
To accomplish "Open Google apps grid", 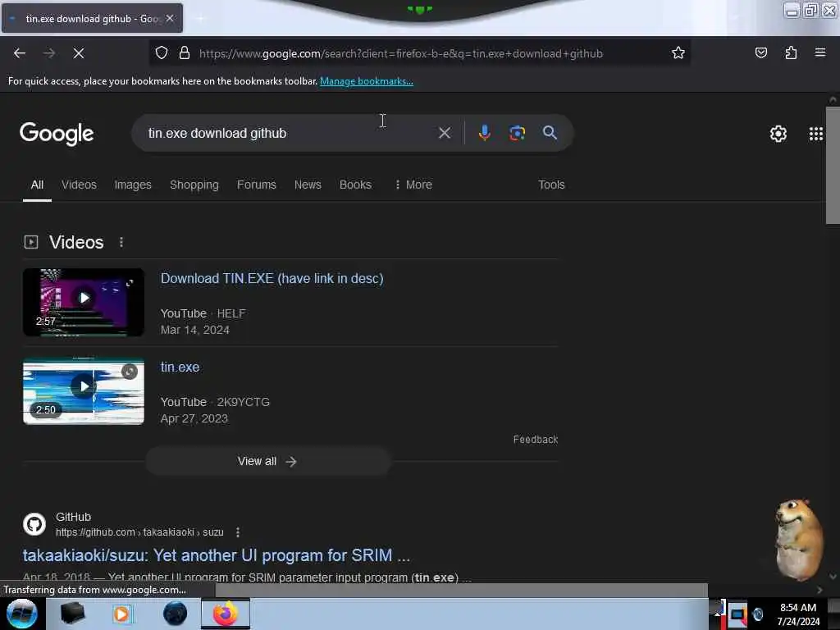I will coord(816,134).
